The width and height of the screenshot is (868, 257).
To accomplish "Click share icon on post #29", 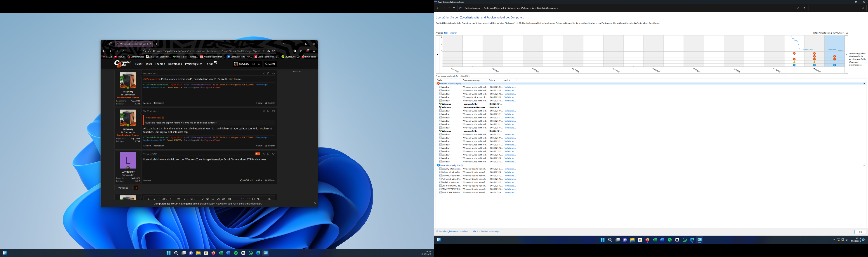I will pyautogui.click(x=264, y=73).
